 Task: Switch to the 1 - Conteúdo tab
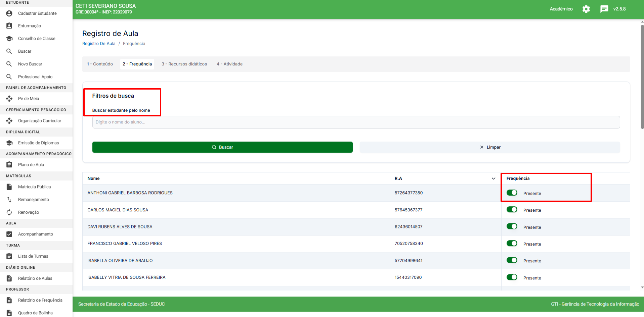pyautogui.click(x=100, y=64)
